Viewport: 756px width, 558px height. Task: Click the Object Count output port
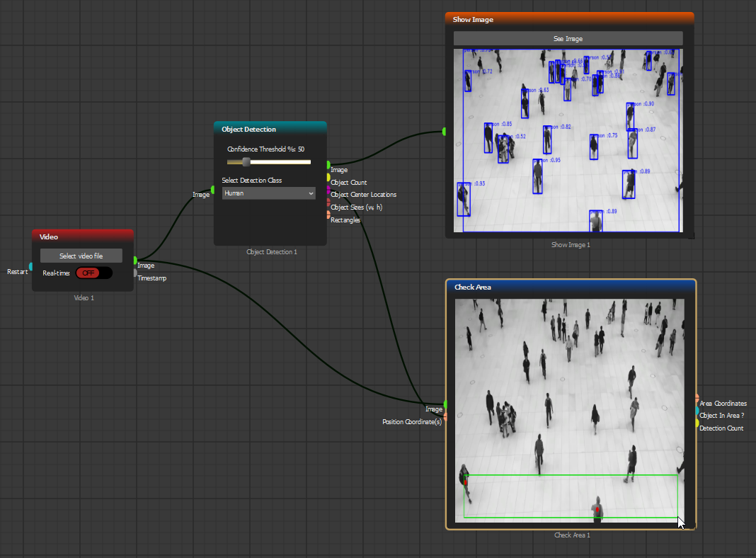[x=328, y=177]
